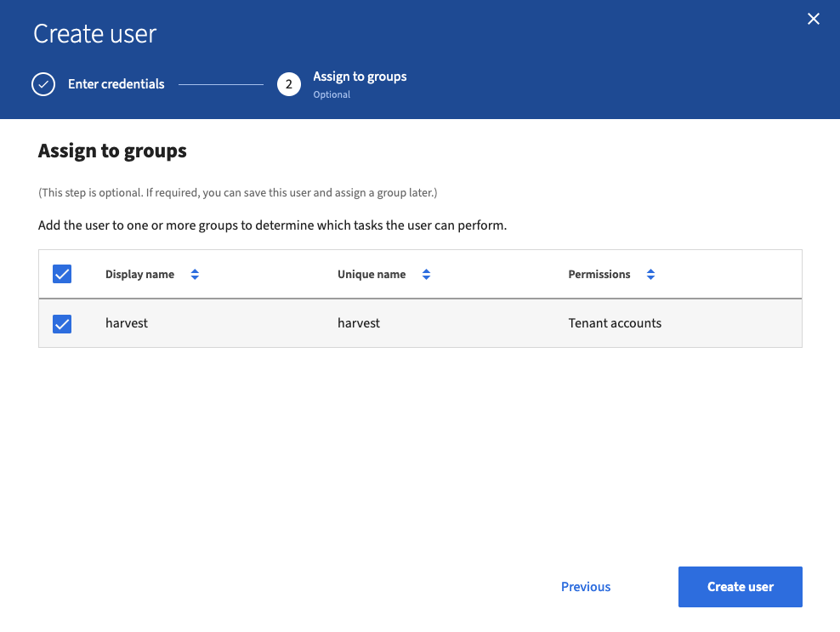
Task: Click the Previous link
Action: click(x=585, y=587)
